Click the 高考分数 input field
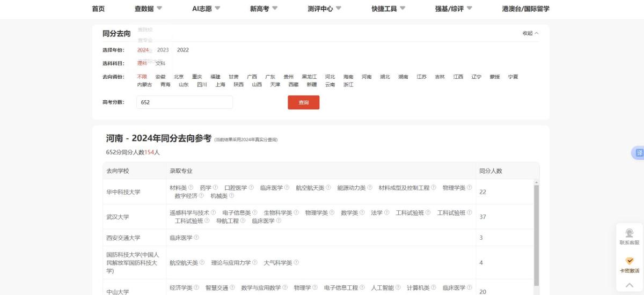The image size is (644, 295). pyautogui.click(x=185, y=102)
